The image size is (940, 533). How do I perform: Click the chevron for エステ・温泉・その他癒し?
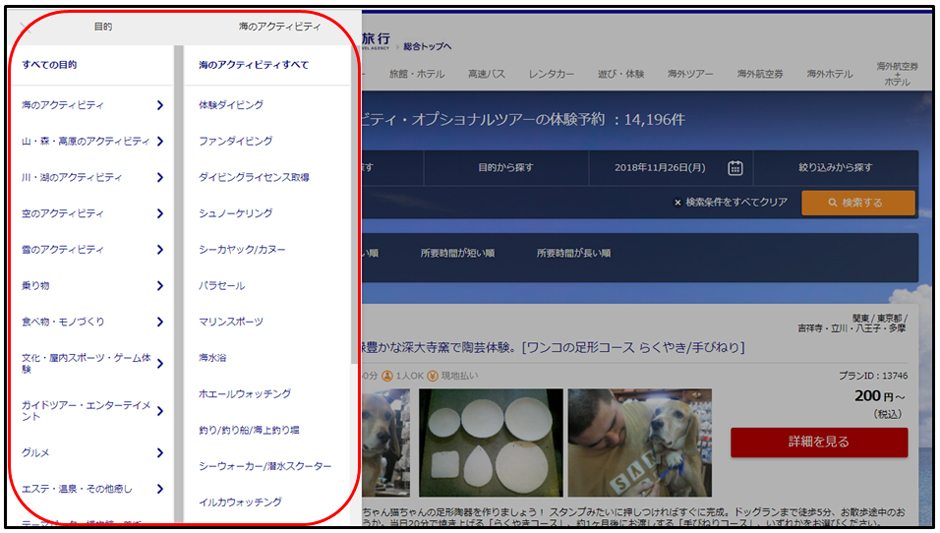tap(160, 489)
